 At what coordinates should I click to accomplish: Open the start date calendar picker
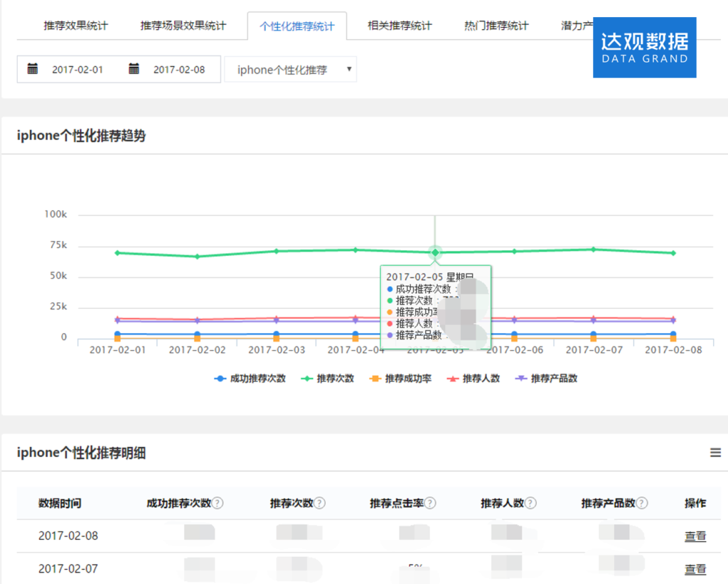pyautogui.click(x=33, y=68)
